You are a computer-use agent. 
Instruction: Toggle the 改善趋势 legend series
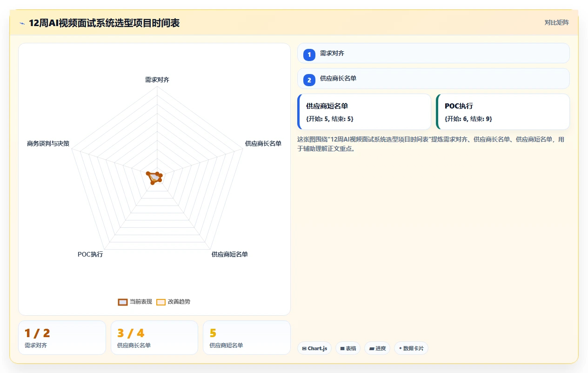pyautogui.click(x=173, y=302)
